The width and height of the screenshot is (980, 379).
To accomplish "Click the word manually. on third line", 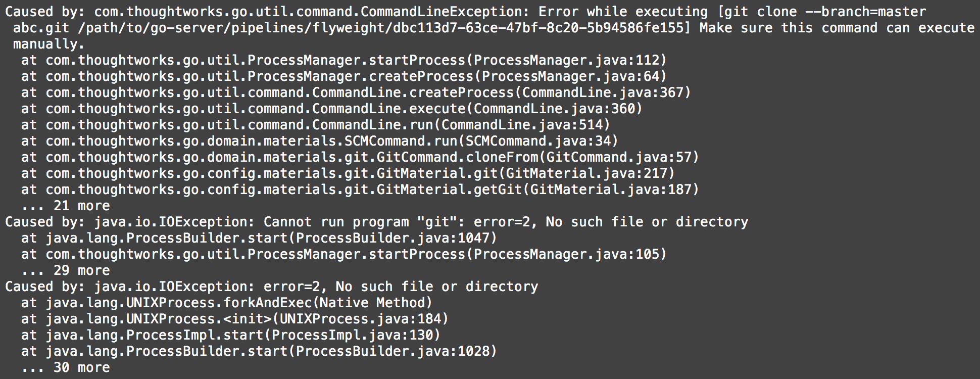I will coord(49,44).
